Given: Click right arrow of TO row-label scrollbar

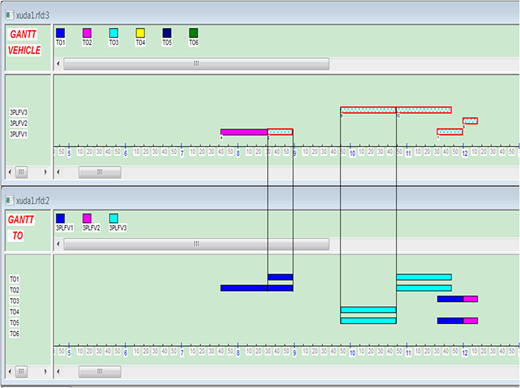Looking at the screenshot, I should pyautogui.click(x=45, y=371).
